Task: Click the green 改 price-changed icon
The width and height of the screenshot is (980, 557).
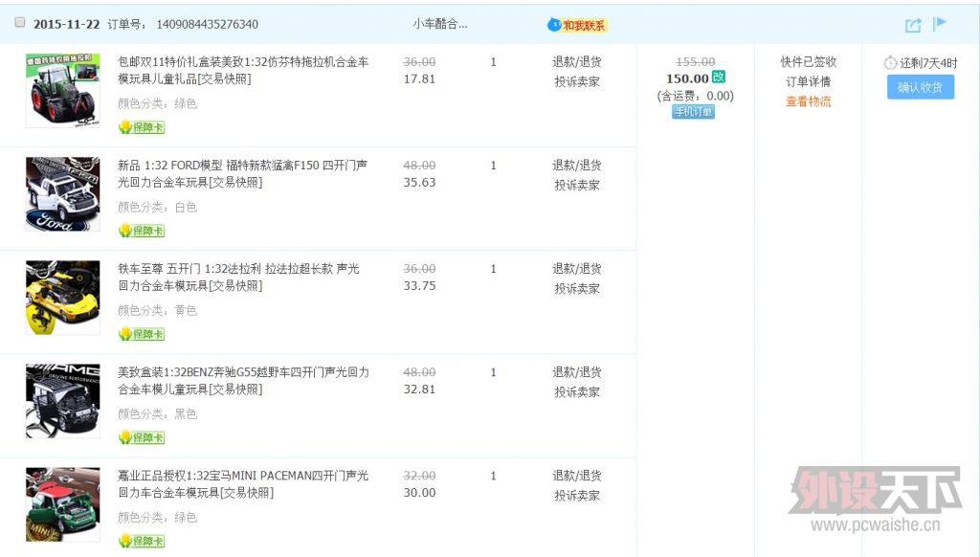Action: point(719,77)
